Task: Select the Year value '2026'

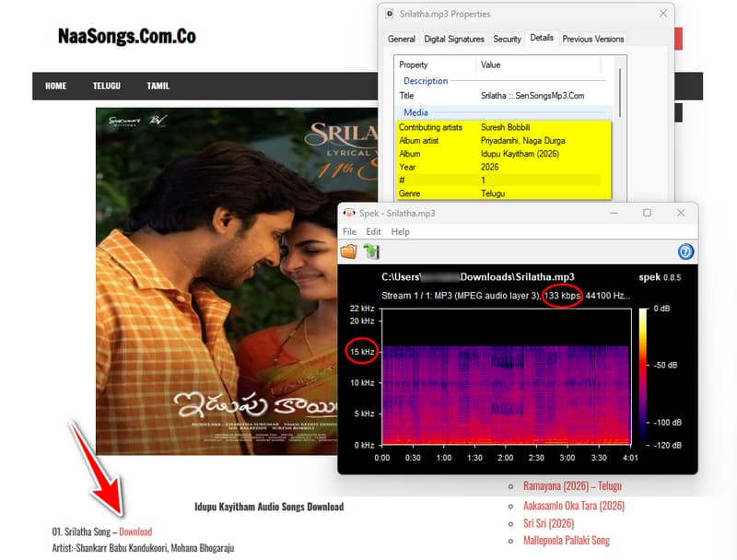Action: tap(490, 167)
